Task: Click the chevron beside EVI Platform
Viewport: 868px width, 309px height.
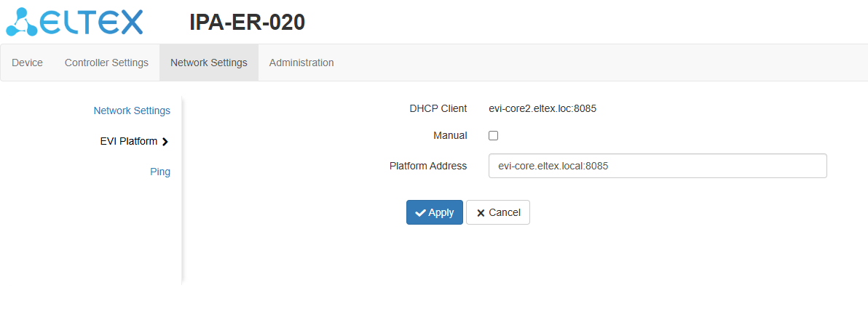Action: (x=165, y=142)
